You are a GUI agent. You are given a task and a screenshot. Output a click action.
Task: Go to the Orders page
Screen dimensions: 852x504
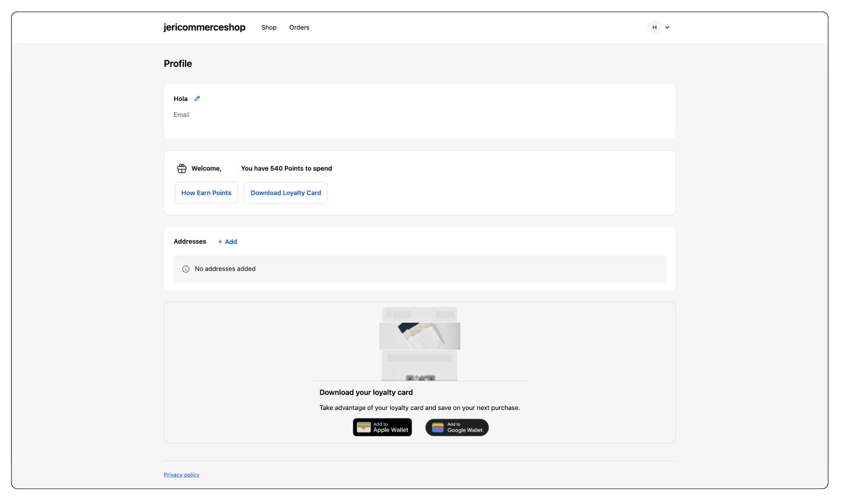coord(299,27)
